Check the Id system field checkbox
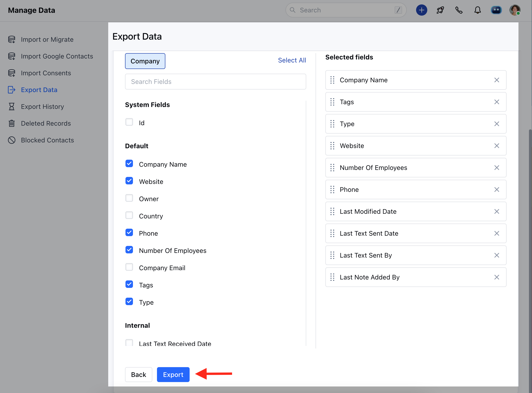532x393 pixels. coord(129,122)
